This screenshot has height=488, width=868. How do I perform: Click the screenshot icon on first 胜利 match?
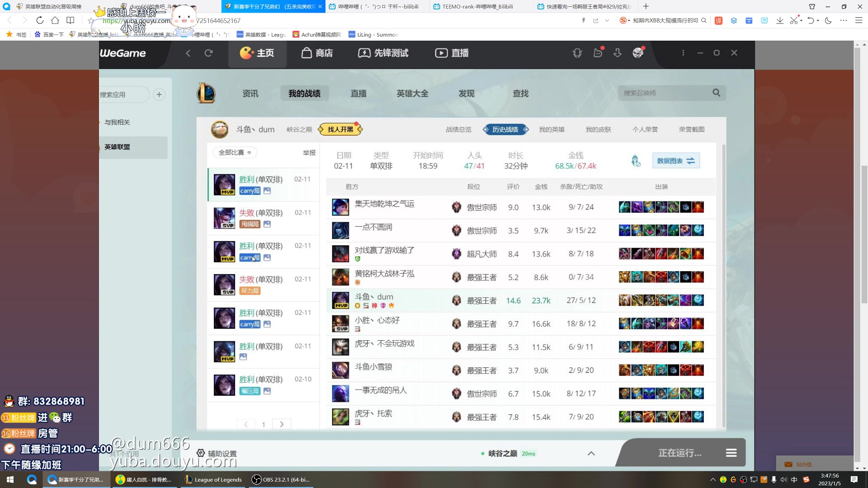(267, 191)
